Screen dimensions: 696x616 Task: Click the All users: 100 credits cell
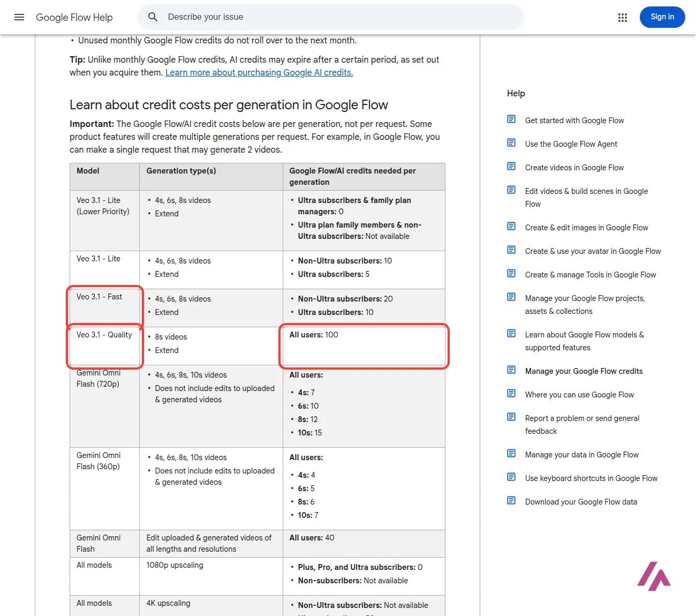pos(364,346)
